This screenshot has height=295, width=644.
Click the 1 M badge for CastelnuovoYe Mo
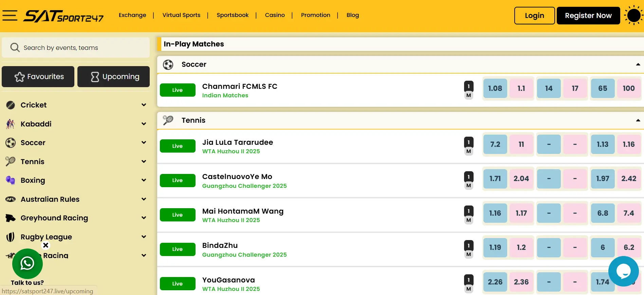pyautogui.click(x=468, y=181)
